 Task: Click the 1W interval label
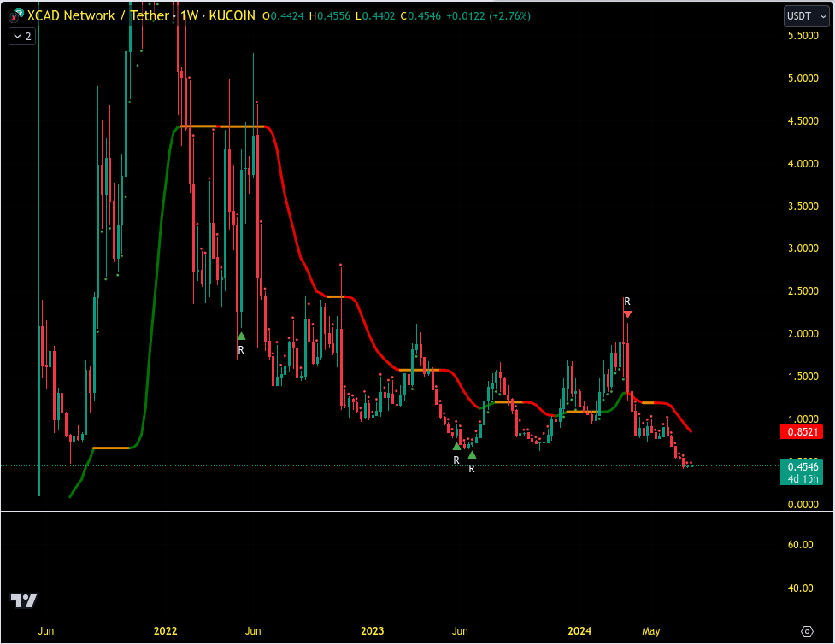[x=189, y=16]
